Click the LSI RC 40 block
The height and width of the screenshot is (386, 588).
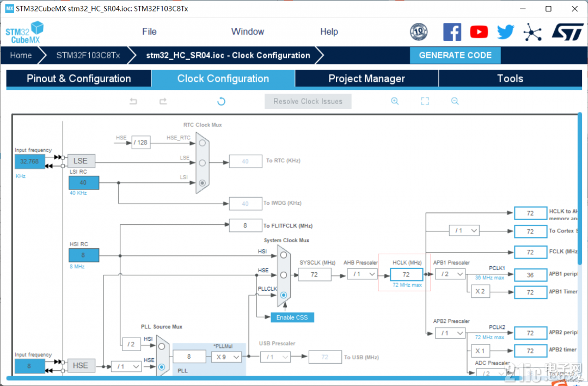click(84, 183)
